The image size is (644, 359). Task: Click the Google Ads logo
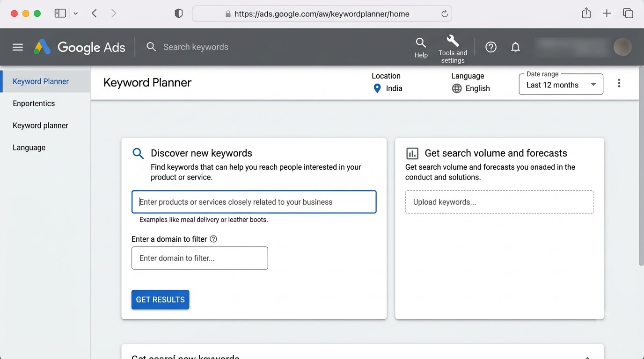click(x=80, y=47)
